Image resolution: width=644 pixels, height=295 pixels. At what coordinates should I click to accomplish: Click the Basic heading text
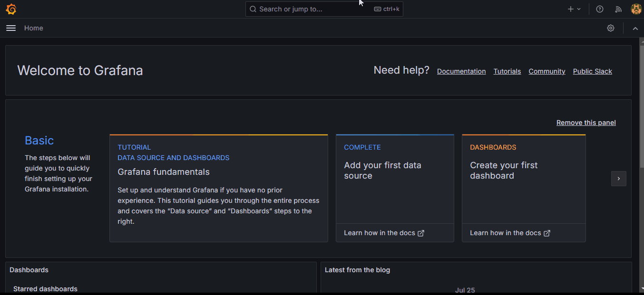pyautogui.click(x=39, y=140)
